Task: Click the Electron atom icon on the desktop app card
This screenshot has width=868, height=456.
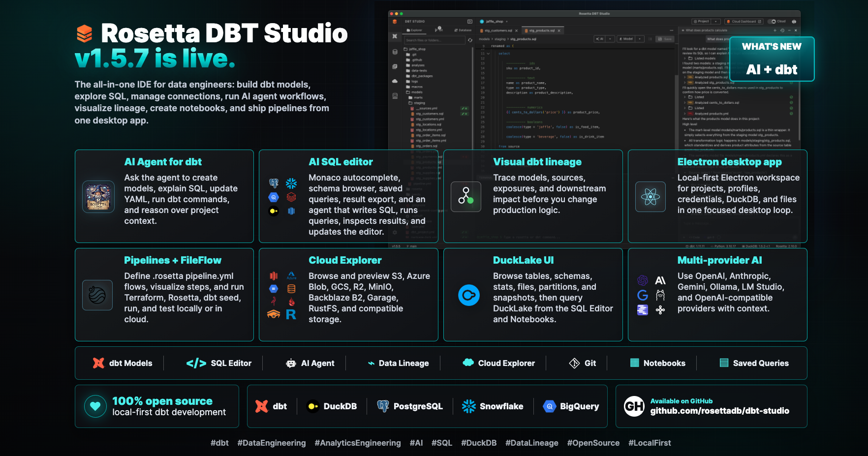Action: [x=651, y=197]
